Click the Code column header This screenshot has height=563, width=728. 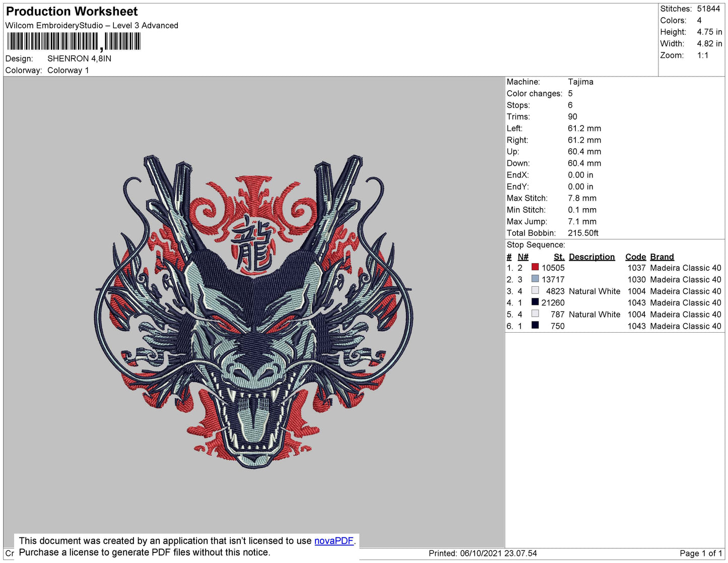point(635,257)
